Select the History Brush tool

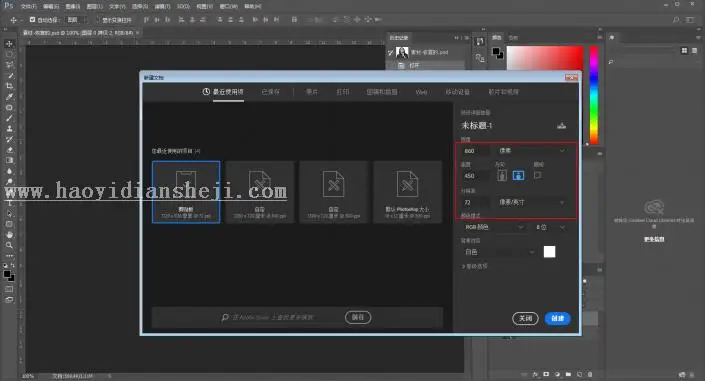tap(9, 139)
